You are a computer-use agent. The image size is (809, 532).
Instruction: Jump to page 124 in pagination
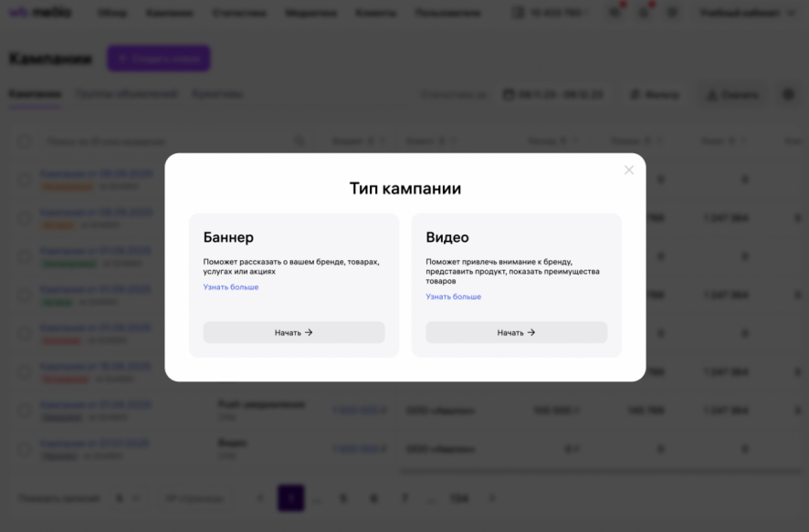[x=458, y=498]
